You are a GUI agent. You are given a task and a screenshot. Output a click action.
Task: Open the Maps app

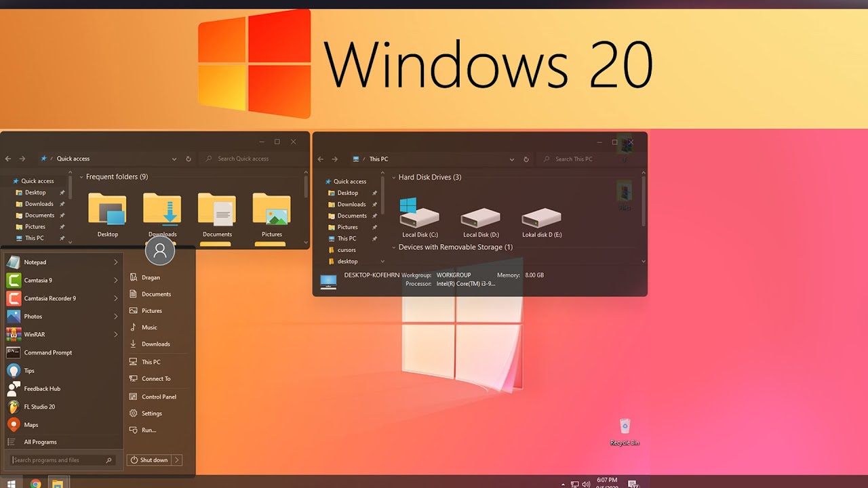[x=62, y=425]
